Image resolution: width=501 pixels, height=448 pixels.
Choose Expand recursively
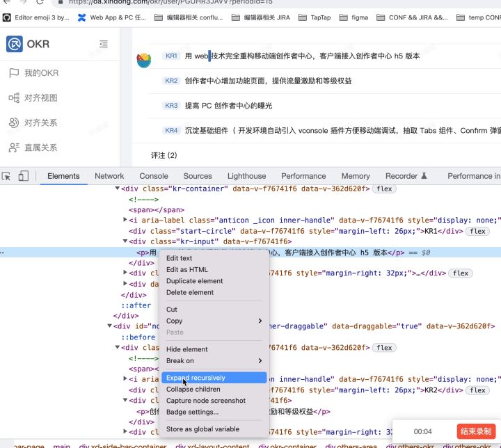pyautogui.click(x=214, y=378)
